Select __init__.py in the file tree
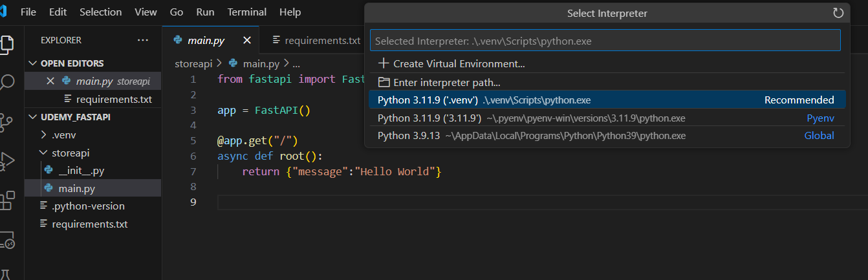Viewport: 868px width, 280px height. coord(93,171)
